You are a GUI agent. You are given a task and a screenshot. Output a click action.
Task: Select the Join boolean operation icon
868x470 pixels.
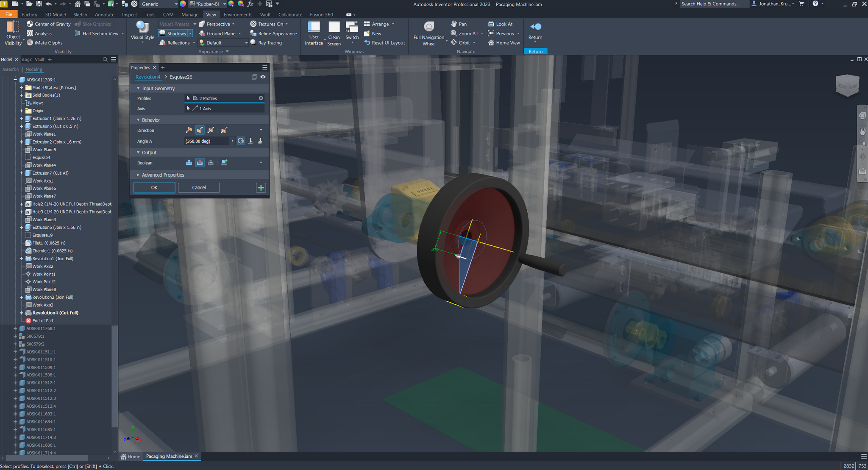[x=189, y=163]
